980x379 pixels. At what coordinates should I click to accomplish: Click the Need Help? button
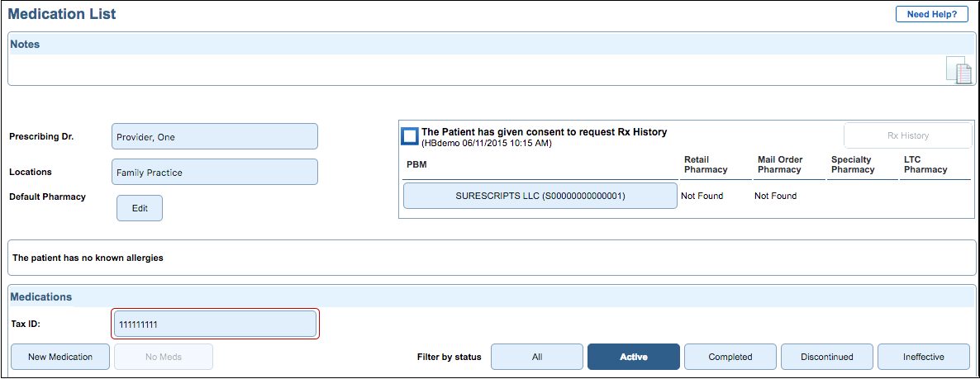pyautogui.click(x=931, y=14)
